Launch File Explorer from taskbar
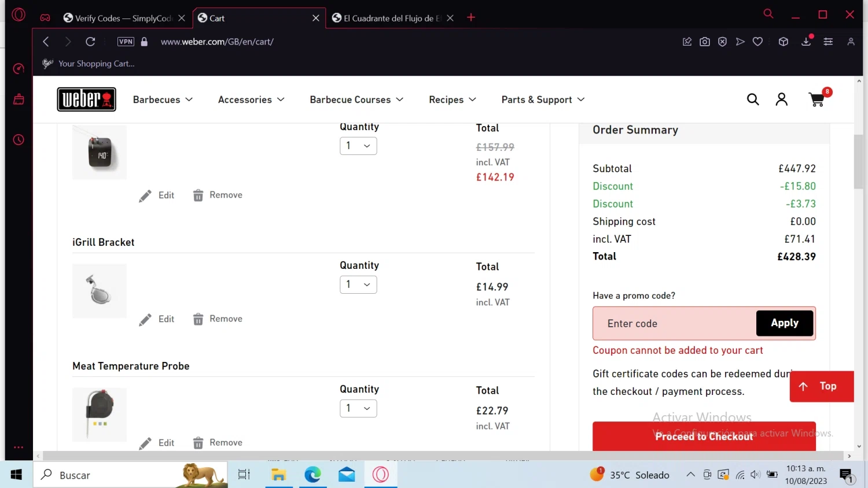The width and height of the screenshot is (868, 488). [x=278, y=475]
